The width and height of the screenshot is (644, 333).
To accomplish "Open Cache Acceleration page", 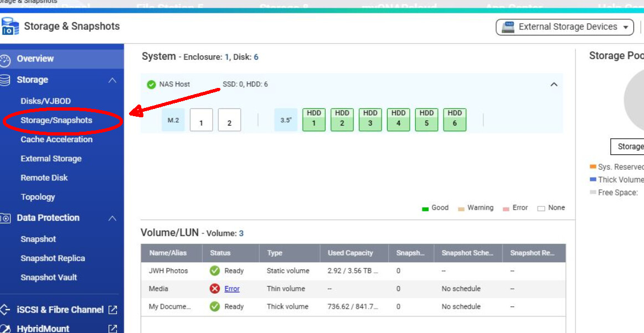I will (x=56, y=139).
